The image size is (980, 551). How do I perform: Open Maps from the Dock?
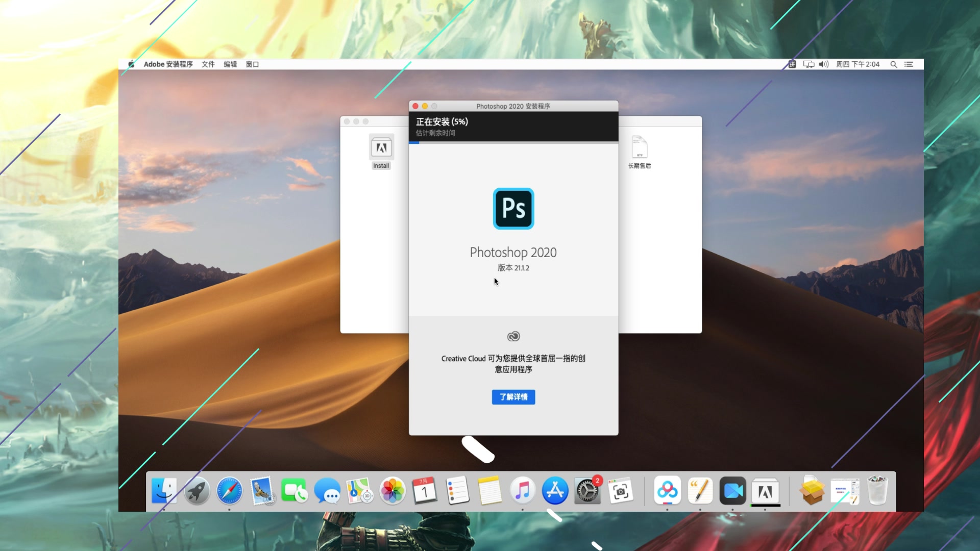359,491
